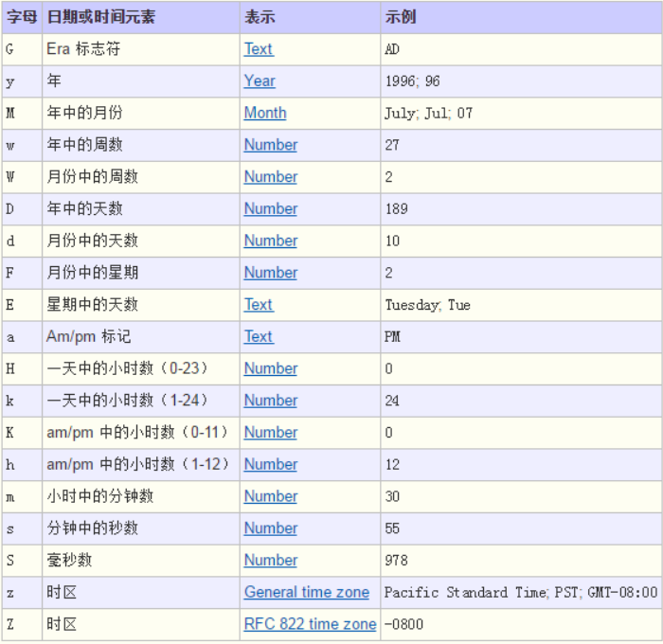663x644 pixels.
Task: Select the letter F in the first column
Action: (x=10, y=273)
